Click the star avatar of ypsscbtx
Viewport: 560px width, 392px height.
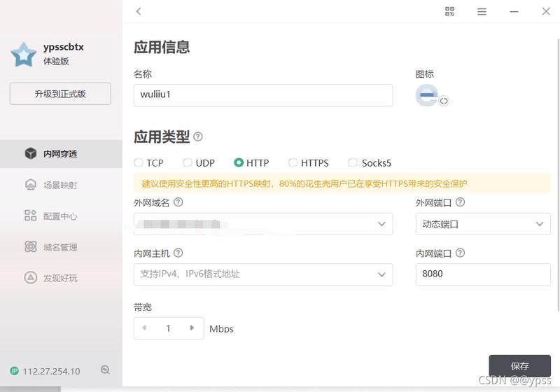(24, 55)
